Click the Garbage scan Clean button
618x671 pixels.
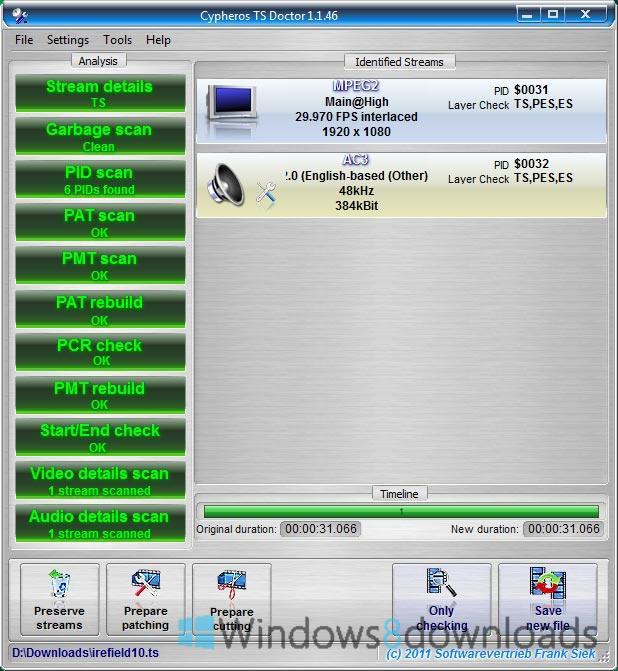tap(100, 136)
